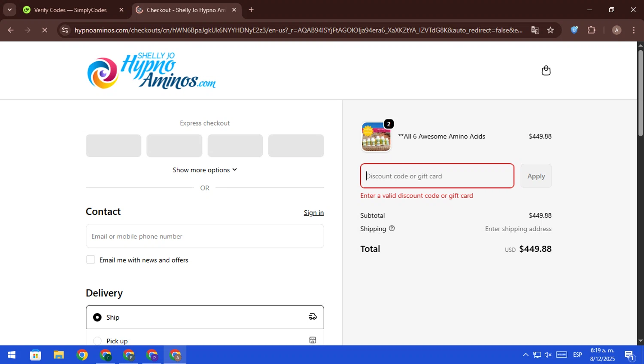Click the second express checkout button
The image size is (644, 364).
[174, 146]
